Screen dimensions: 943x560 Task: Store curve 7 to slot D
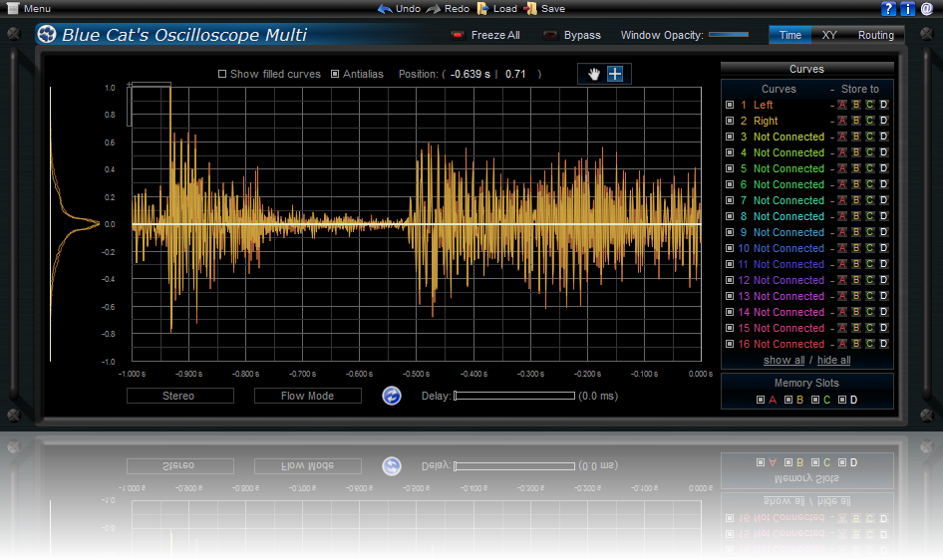tap(883, 200)
